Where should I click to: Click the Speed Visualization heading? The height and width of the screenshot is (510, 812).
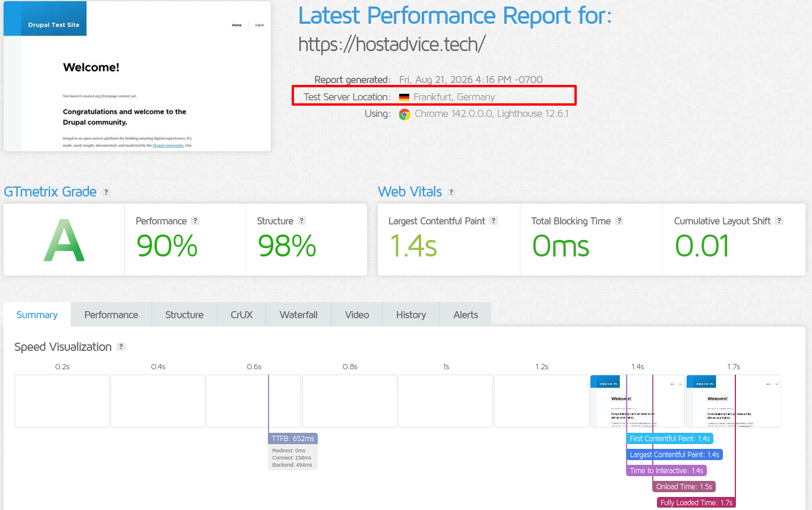pyautogui.click(x=63, y=347)
